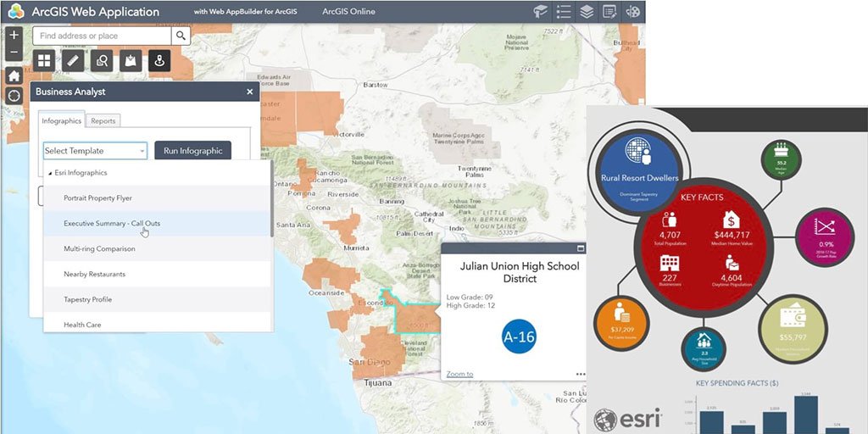Click the Run Infographic button
Viewport: 868px width, 434px height.
point(192,151)
